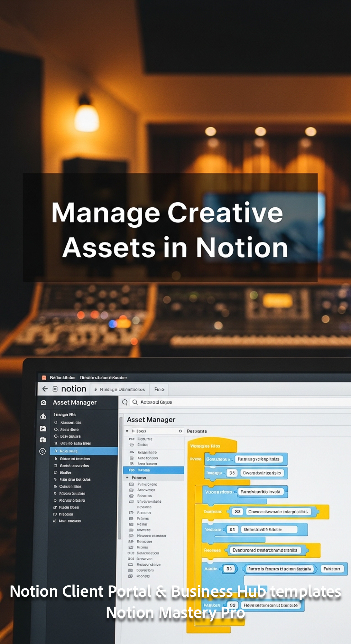Click the small icon left of the filter field
The height and width of the screenshot is (644, 351).
coord(127,431)
